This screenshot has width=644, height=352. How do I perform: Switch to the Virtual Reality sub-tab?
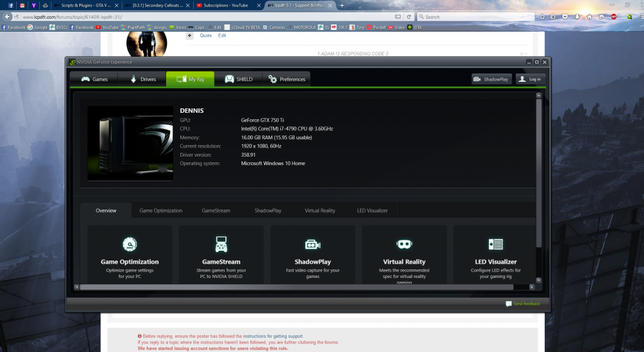[x=320, y=210]
